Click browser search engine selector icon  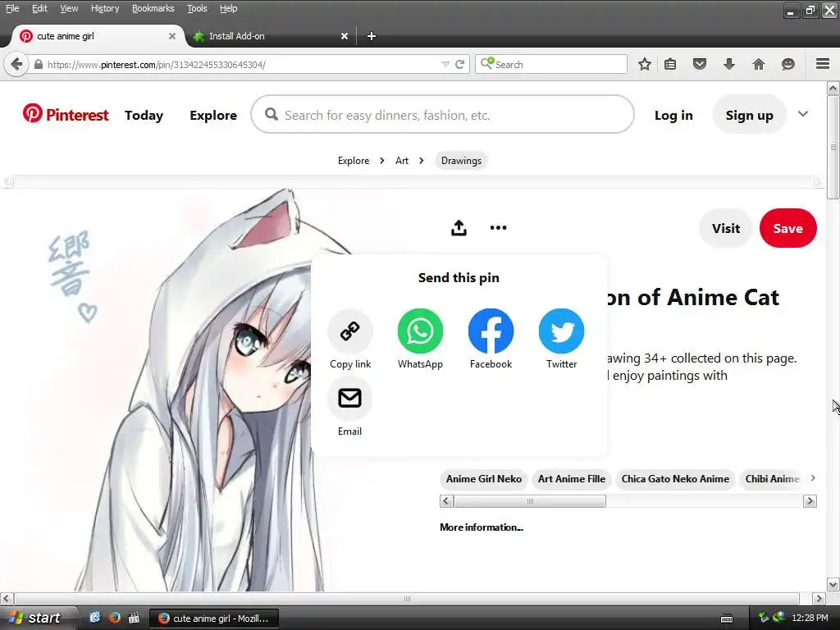point(486,64)
